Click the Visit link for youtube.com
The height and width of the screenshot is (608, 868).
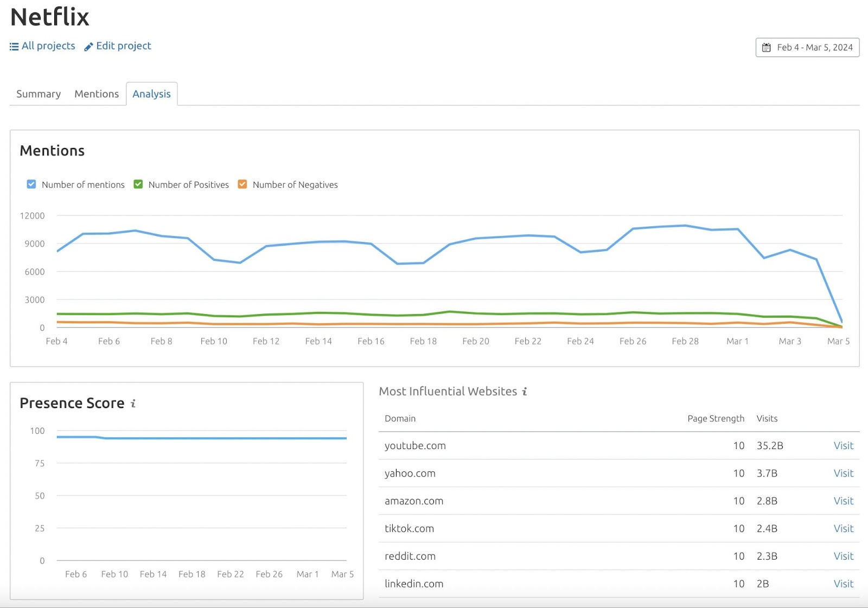click(843, 445)
